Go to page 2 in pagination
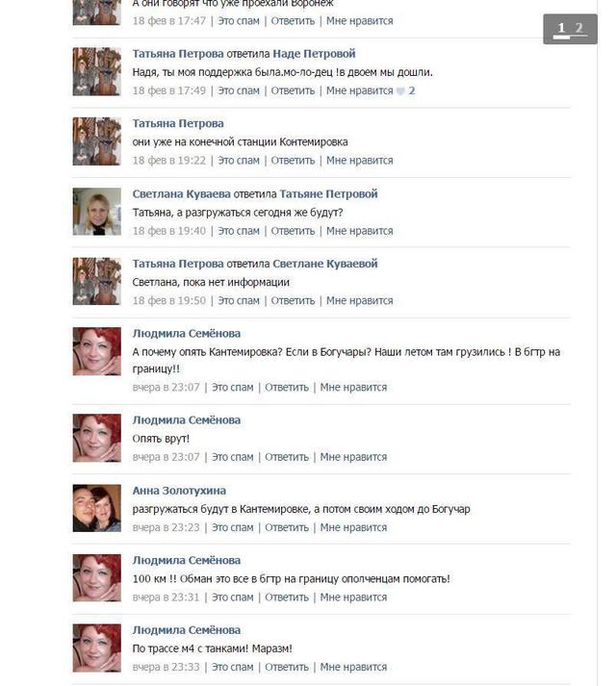This screenshot has width=616, height=686. pos(578,29)
